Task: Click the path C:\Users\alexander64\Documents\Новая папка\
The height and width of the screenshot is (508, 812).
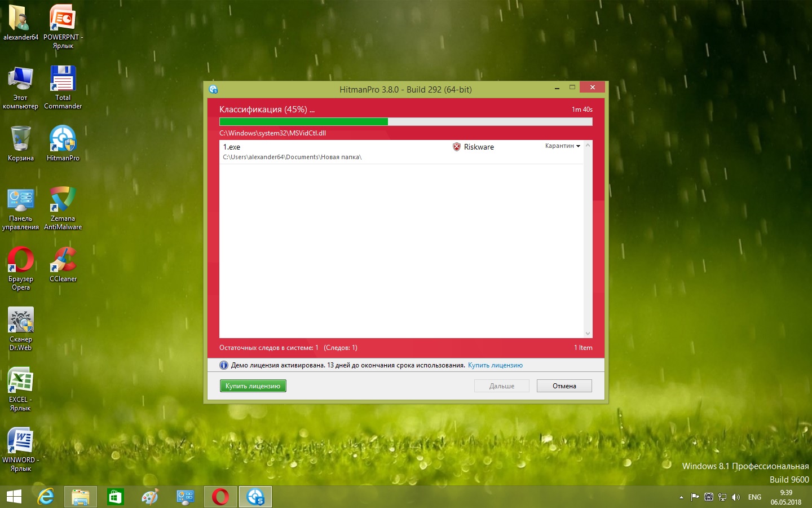Action: tap(292, 157)
